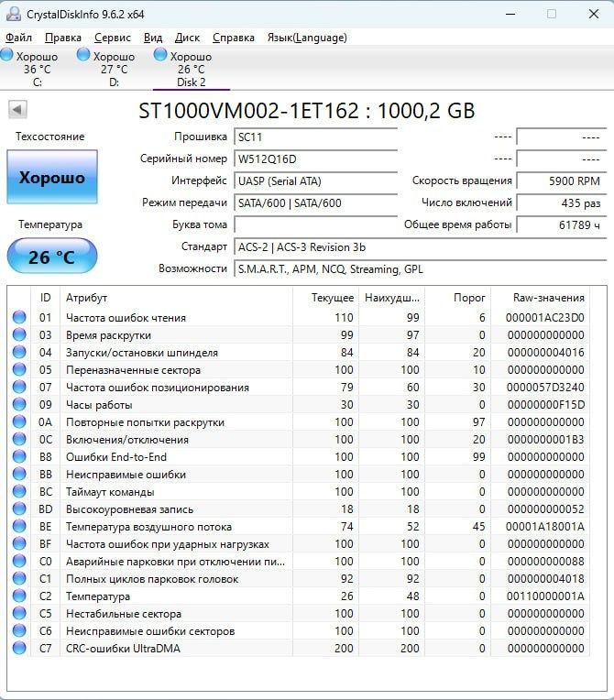Viewport: 614px width, 700px height.
Task: Click status circle for attribute 01 read error rate
Action: pyautogui.click(x=19, y=317)
